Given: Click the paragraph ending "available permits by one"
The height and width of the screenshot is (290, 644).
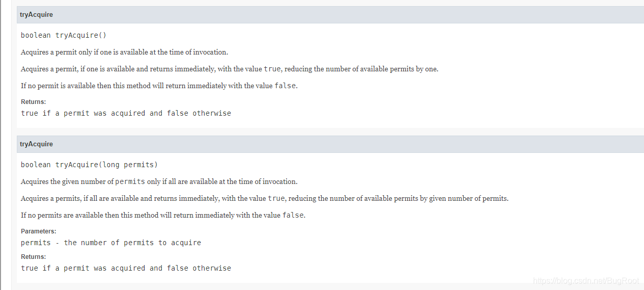Looking at the screenshot, I should [x=229, y=69].
